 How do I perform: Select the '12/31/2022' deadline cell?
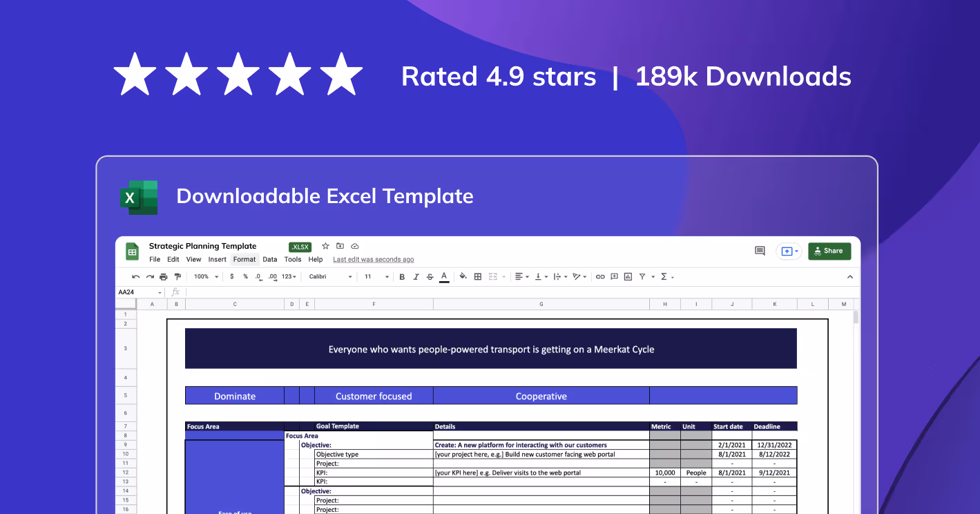click(x=774, y=445)
